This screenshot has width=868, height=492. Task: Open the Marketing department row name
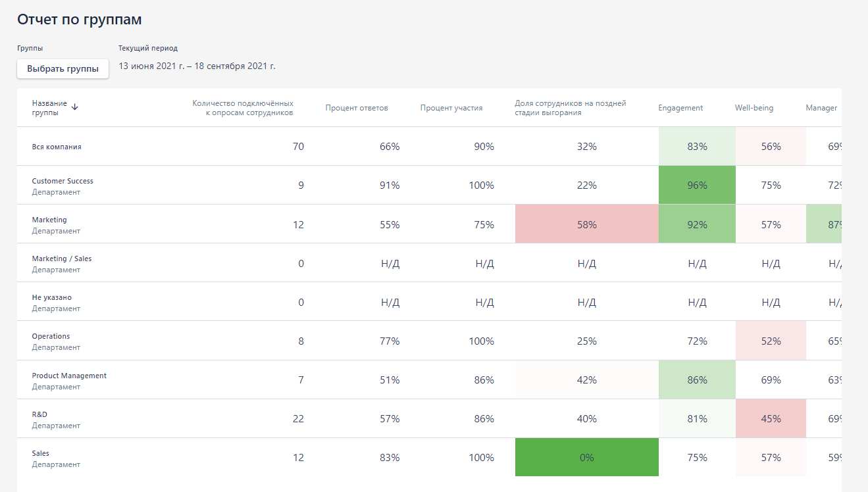point(49,220)
